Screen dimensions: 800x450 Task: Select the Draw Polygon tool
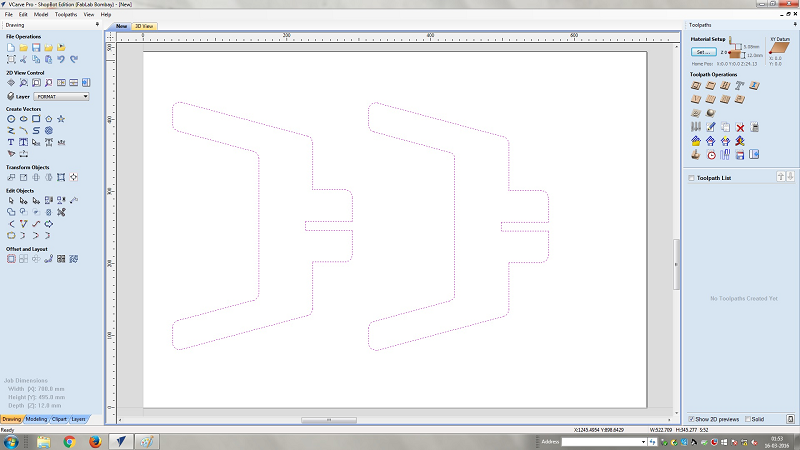coord(48,119)
